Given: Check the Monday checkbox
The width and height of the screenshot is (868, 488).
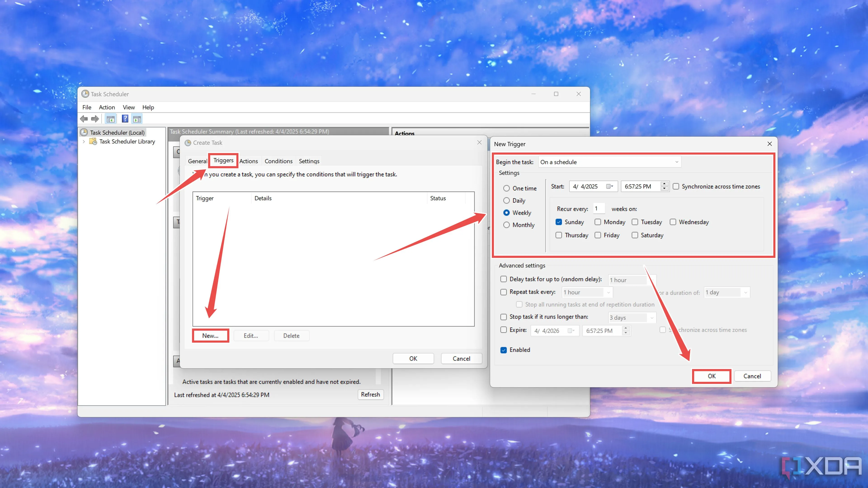Looking at the screenshot, I should pyautogui.click(x=598, y=222).
